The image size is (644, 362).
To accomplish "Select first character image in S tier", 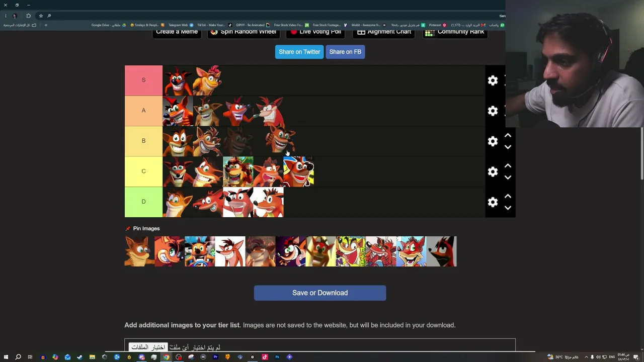I will [178, 80].
